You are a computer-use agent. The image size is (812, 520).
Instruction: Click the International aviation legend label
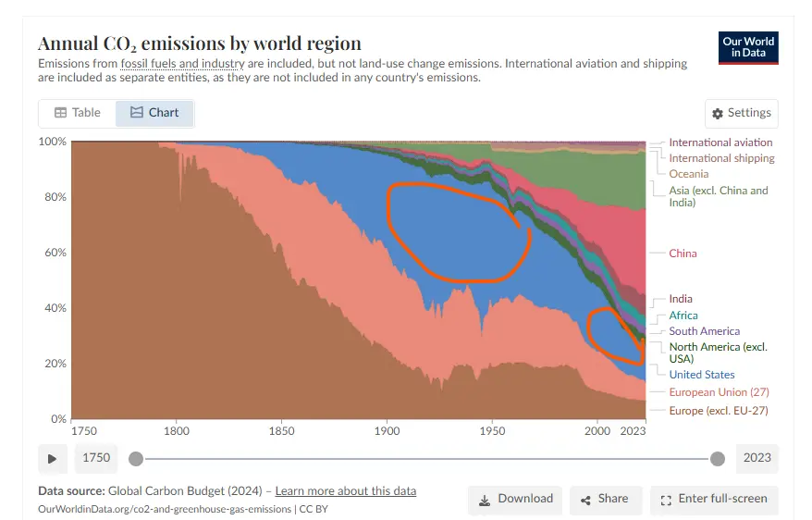(720, 142)
